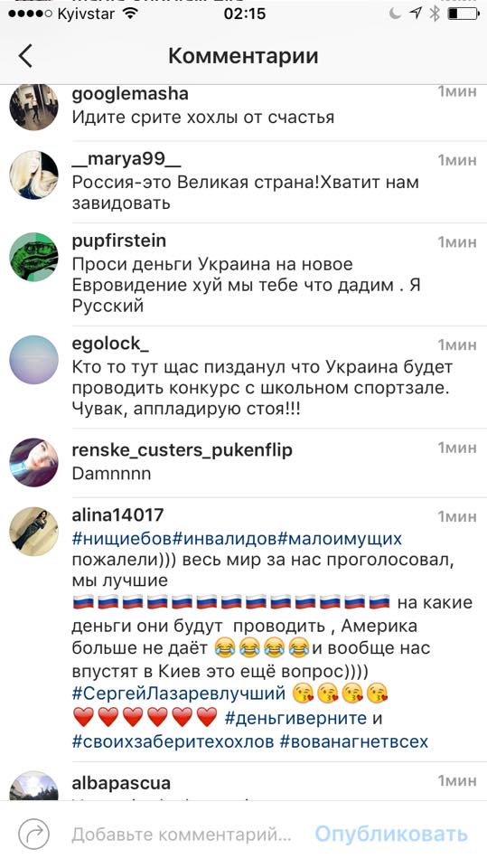Open the albapascua username link
This screenshot has height=868, width=487.
coord(121,783)
